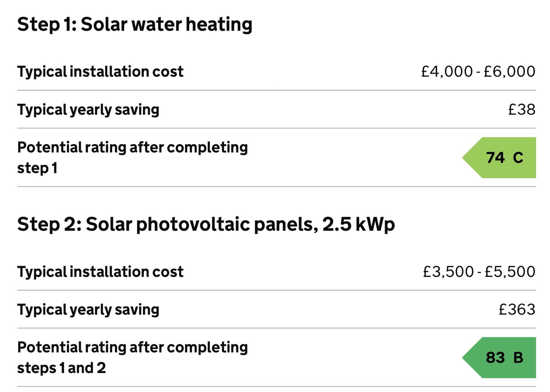Click Step 2's Typical yearly saving label
This screenshot has width=550, height=392.
88,310
